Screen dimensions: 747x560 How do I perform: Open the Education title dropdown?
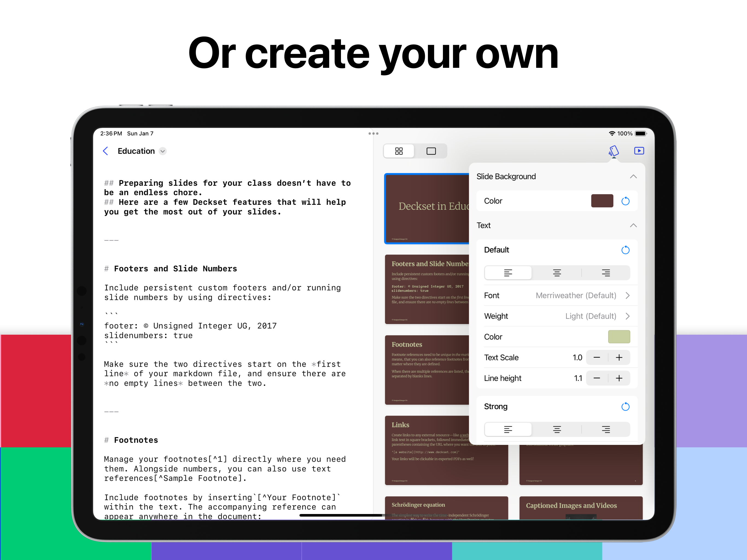pyautogui.click(x=163, y=151)
